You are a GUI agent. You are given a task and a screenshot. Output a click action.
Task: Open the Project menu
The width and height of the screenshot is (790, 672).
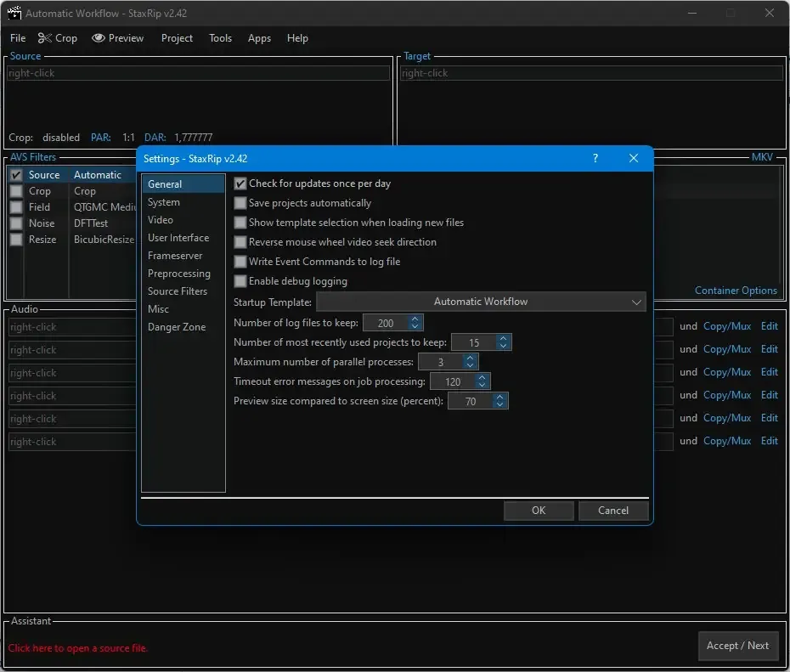point(177,38)
